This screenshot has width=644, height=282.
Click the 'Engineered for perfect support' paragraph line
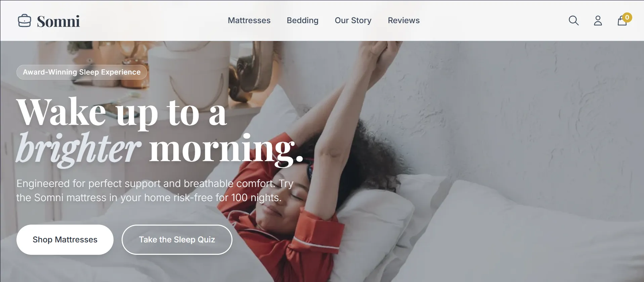coord(155,184)
